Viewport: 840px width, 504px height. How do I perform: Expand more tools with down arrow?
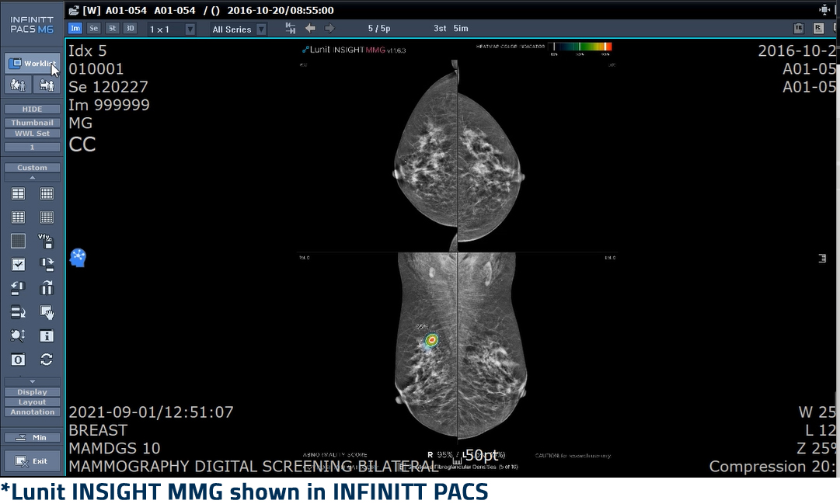[32, 381]
